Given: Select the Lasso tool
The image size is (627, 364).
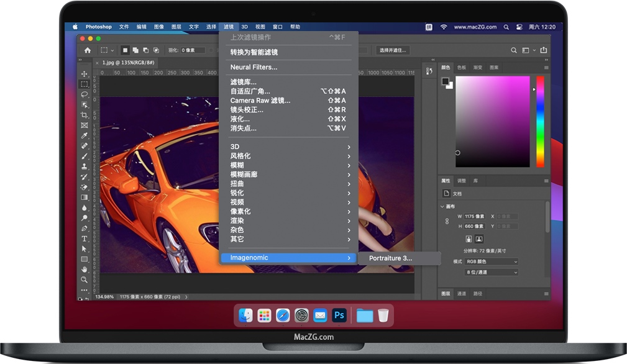Looking at the screenshot, I should (85, 94).
